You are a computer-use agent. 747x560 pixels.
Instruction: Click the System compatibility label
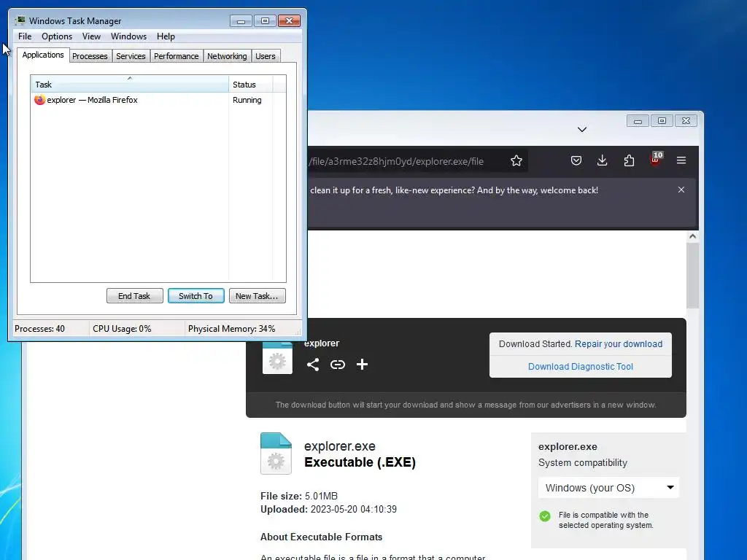click(583, 462)
